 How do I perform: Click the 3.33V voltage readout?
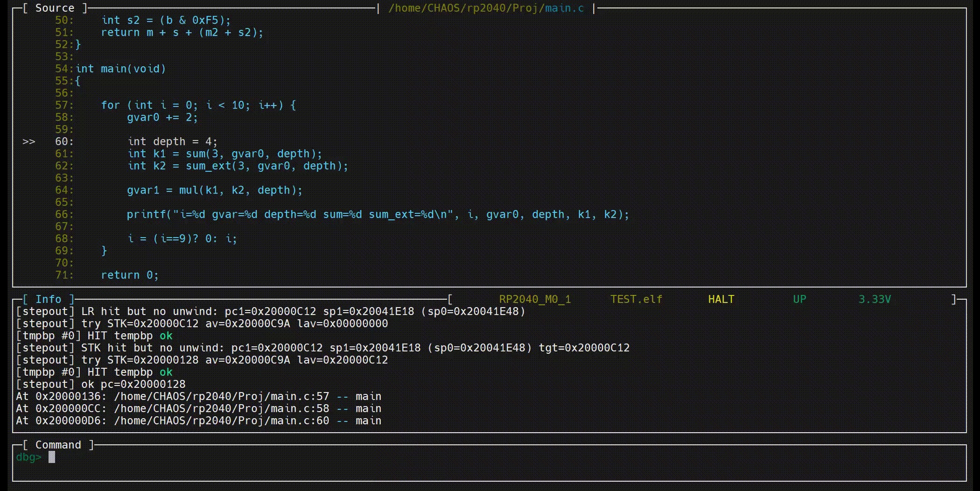(x=875, y=299)
